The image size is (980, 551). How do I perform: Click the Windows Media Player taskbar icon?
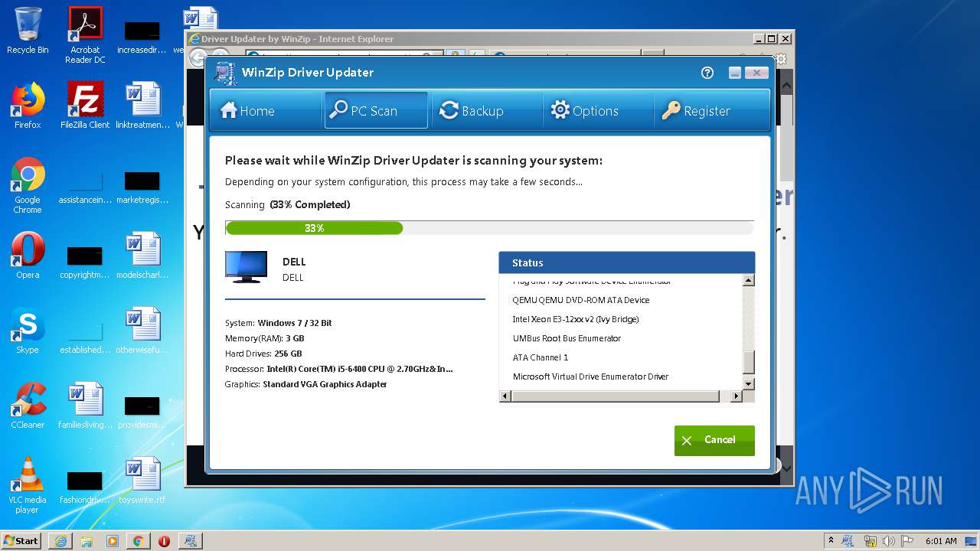[x=113, y=541]
